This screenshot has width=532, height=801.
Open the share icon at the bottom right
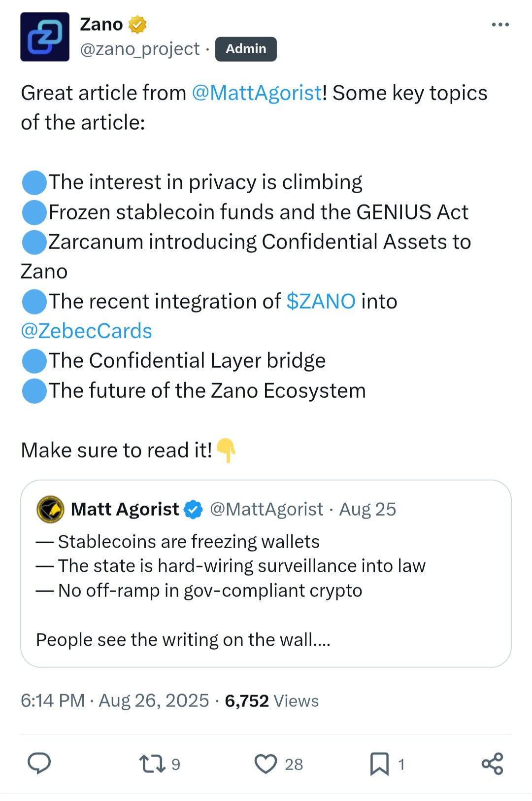click(x=492, y=764)
